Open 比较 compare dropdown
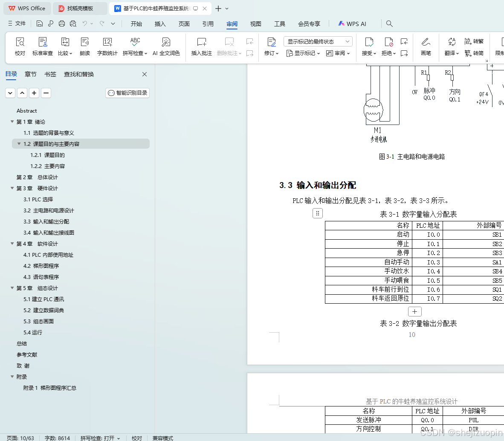 tap(65, 46)
